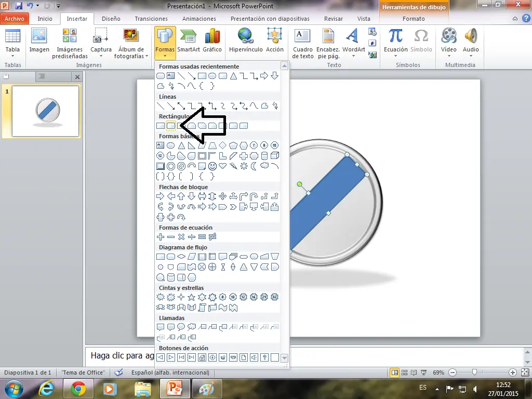
Task: Open the Captura screenshot dropdown
Action: (x=101, y=43)
